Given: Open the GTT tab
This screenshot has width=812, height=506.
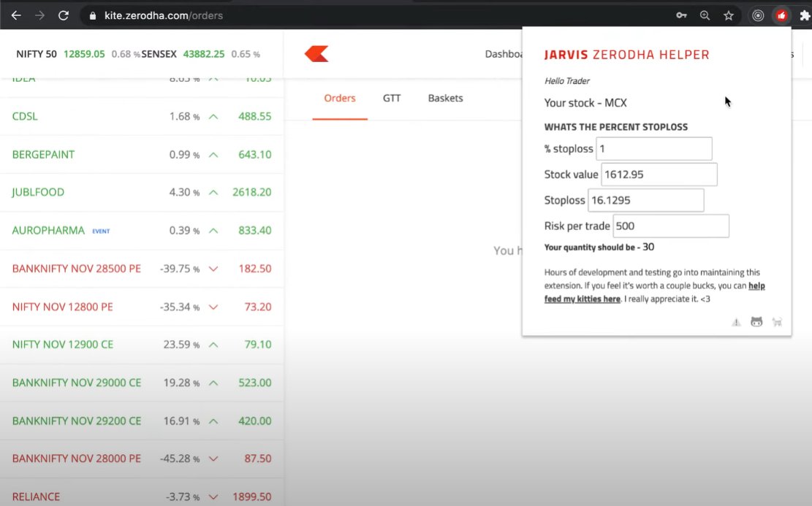Looking at the screenshot, I should 392,99.
